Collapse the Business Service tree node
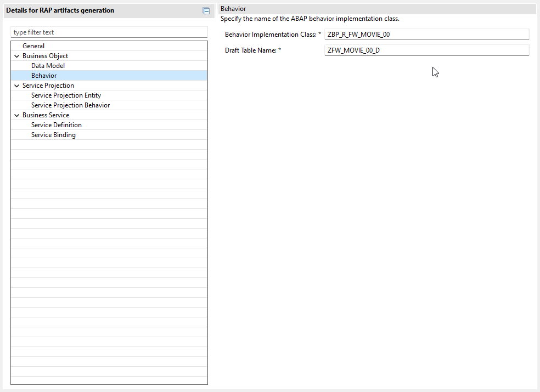The height and width of the screenshot is (392, 540). [16, 115]
